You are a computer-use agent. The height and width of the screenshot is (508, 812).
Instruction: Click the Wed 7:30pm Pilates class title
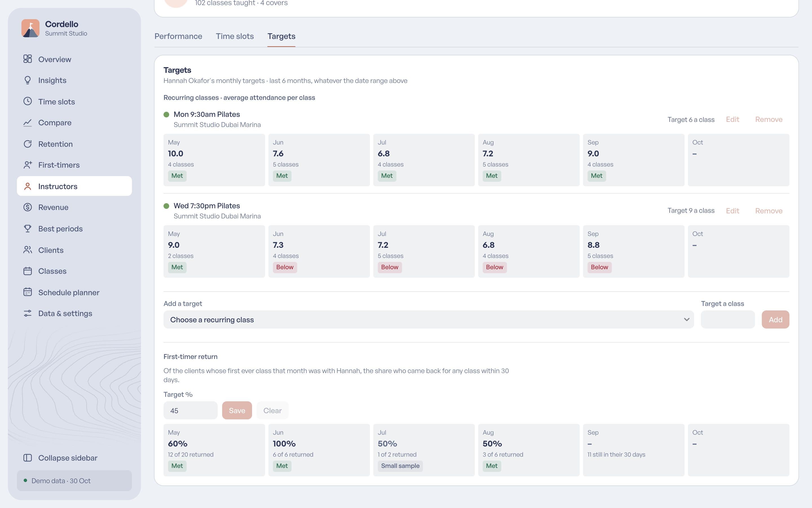207,206
